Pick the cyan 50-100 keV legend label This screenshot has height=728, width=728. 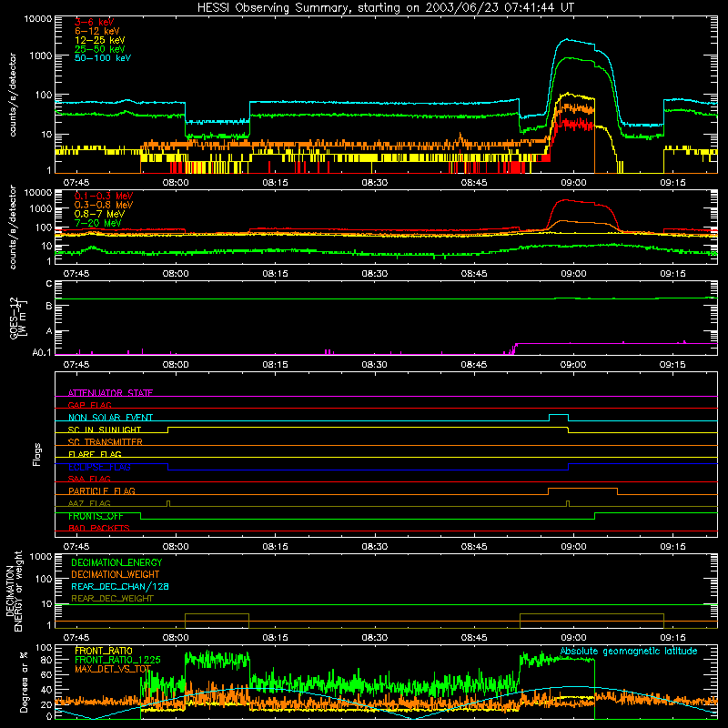click(102, 58)
